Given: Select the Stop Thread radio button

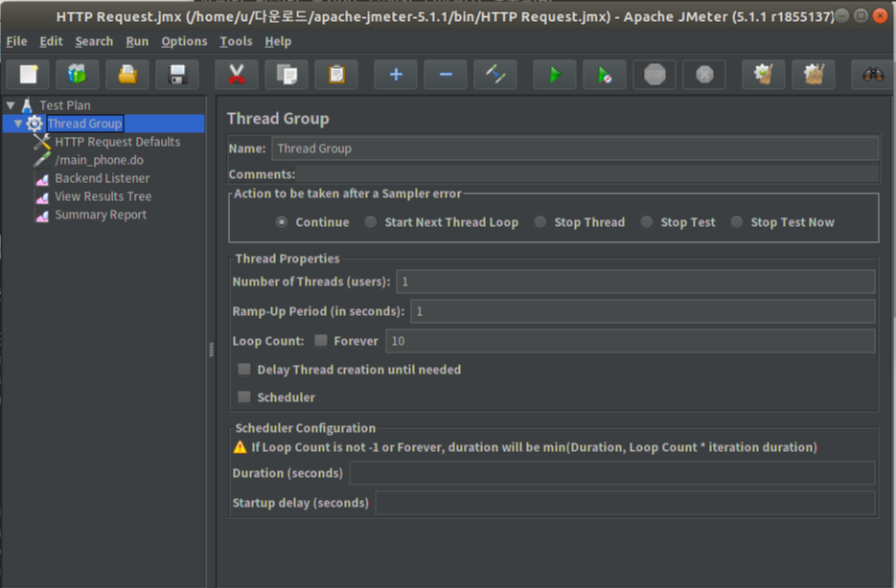Looking at the screenshot, I should (x=540, y=222).
